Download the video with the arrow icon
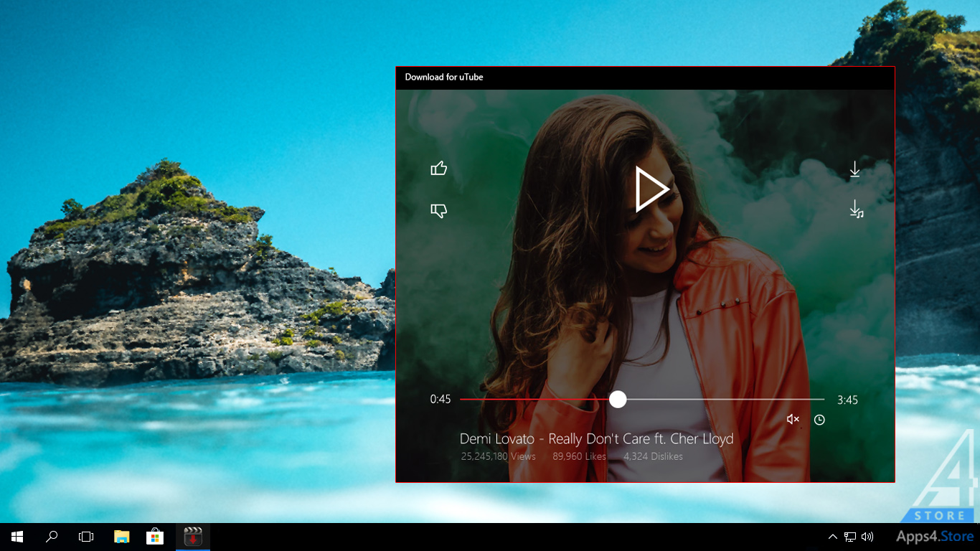 (x=854, y=169)
